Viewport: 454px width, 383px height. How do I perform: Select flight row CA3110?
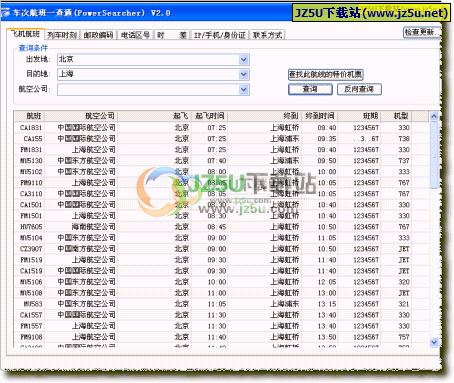click(221, 194)
